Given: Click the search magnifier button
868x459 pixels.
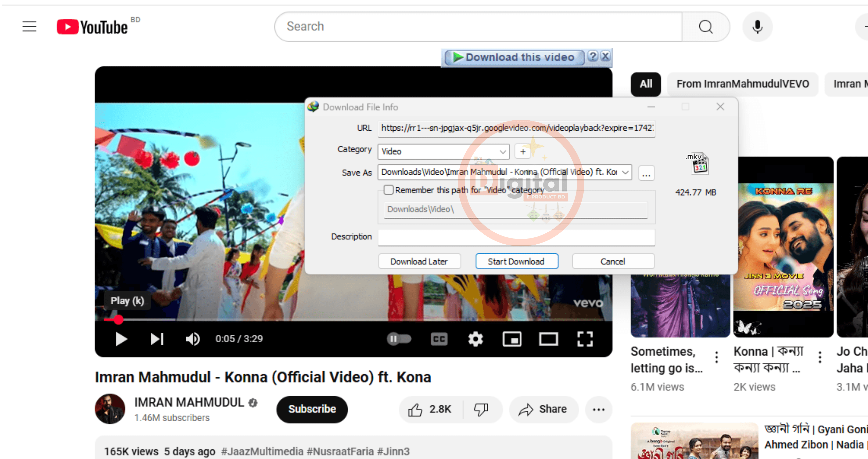Looking at the screenshot, I should tap(706, 27).
